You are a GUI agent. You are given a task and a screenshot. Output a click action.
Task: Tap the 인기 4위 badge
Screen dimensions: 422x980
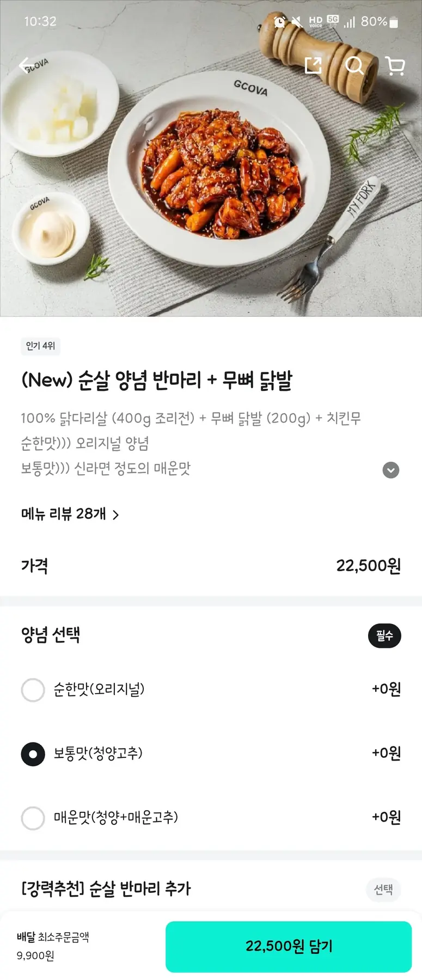pos(40,346)
